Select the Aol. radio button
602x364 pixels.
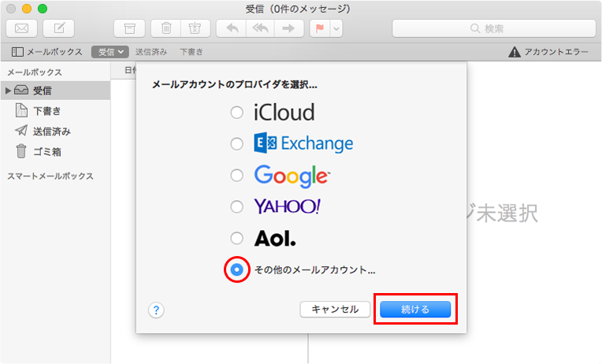(237, 239)
